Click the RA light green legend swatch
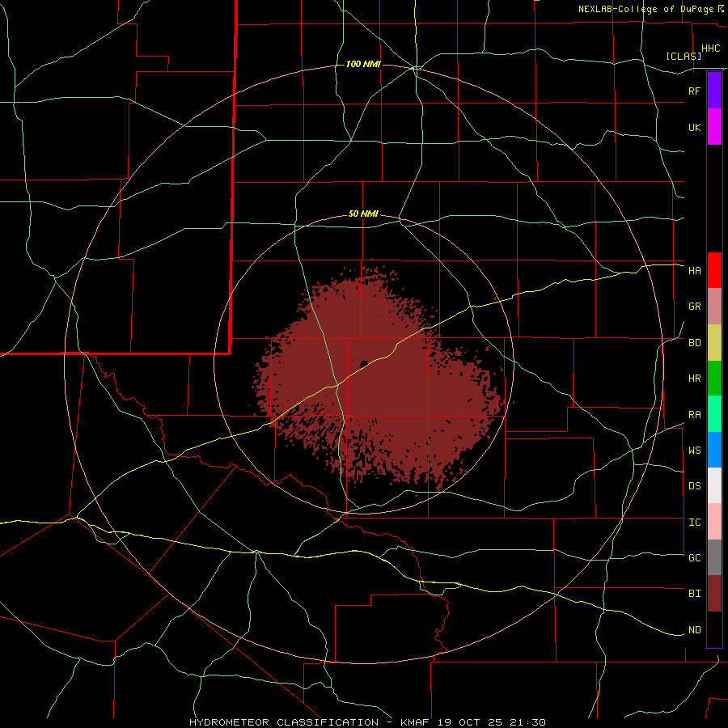 (x=714, y=414)
